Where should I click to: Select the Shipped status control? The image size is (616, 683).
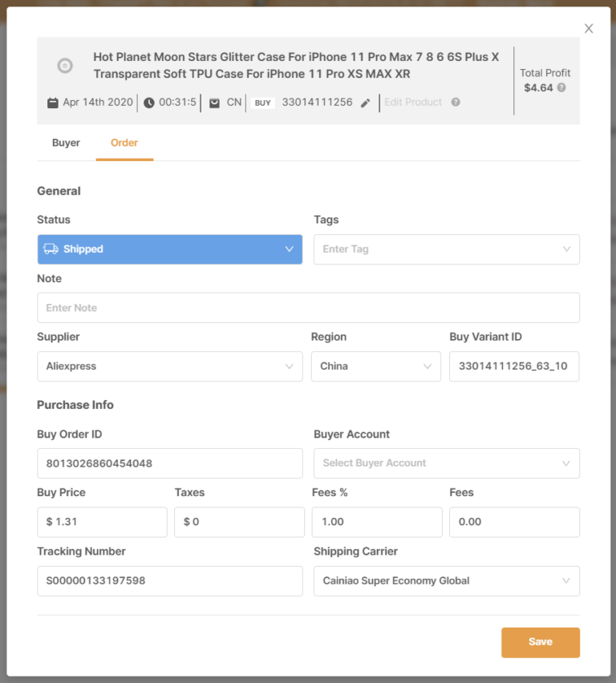click(x=169, y=249)
